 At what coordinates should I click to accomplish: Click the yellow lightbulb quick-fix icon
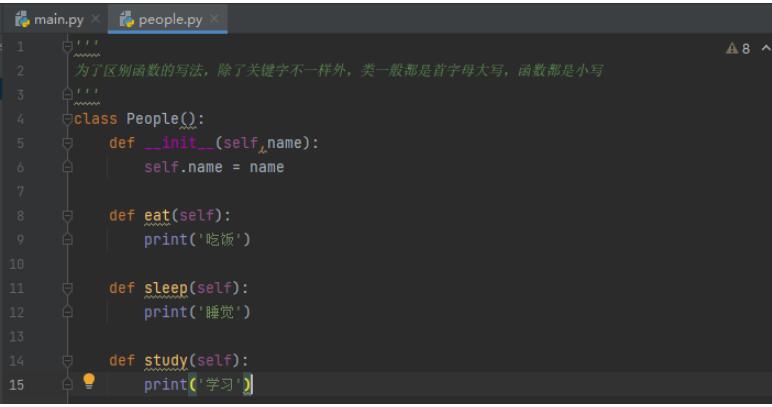pyautogui.click(x=88, y=381)
